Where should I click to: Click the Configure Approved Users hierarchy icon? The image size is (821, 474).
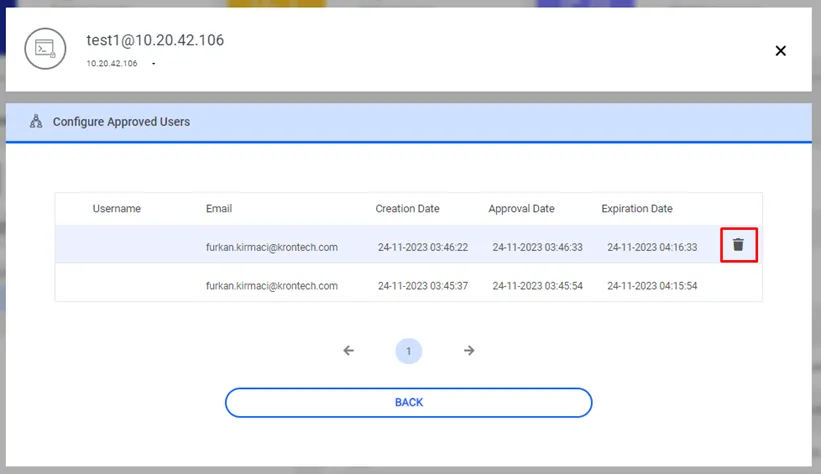point(36,122)
